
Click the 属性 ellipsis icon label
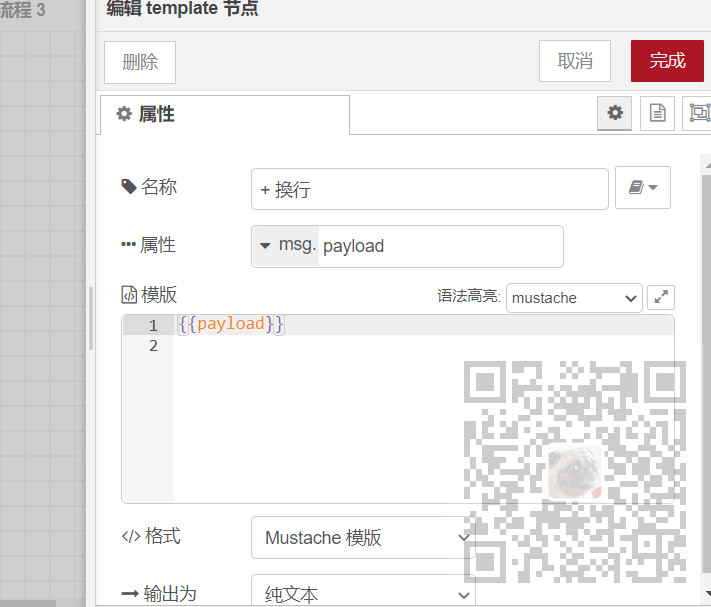pos(128,245)
